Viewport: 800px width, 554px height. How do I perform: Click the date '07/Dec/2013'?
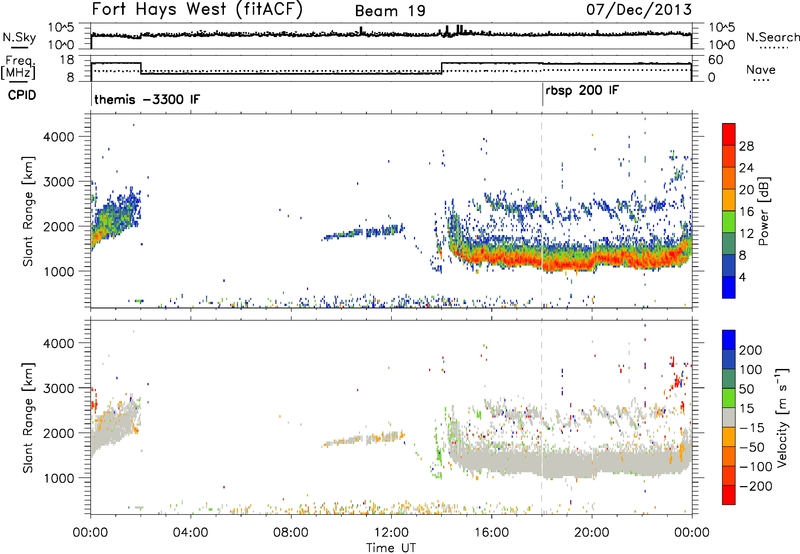639,10
